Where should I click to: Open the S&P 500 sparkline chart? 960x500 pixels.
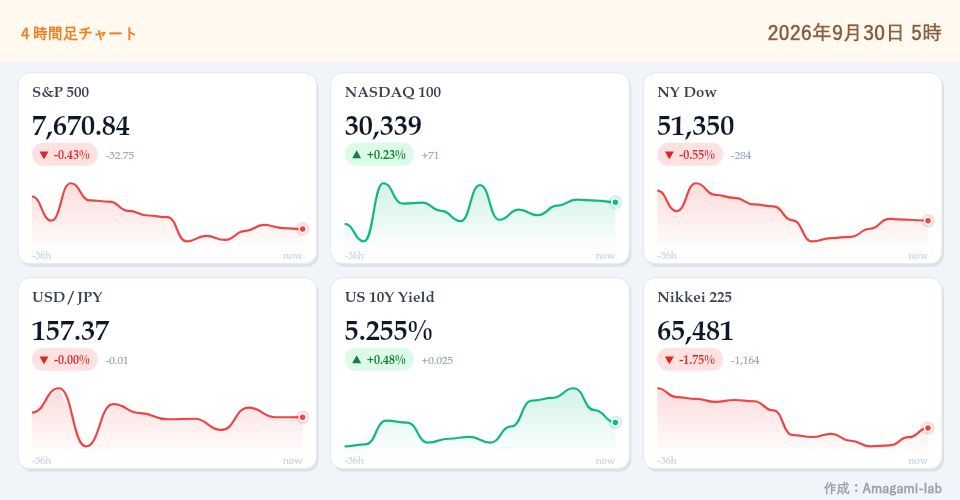click(167, 214)
